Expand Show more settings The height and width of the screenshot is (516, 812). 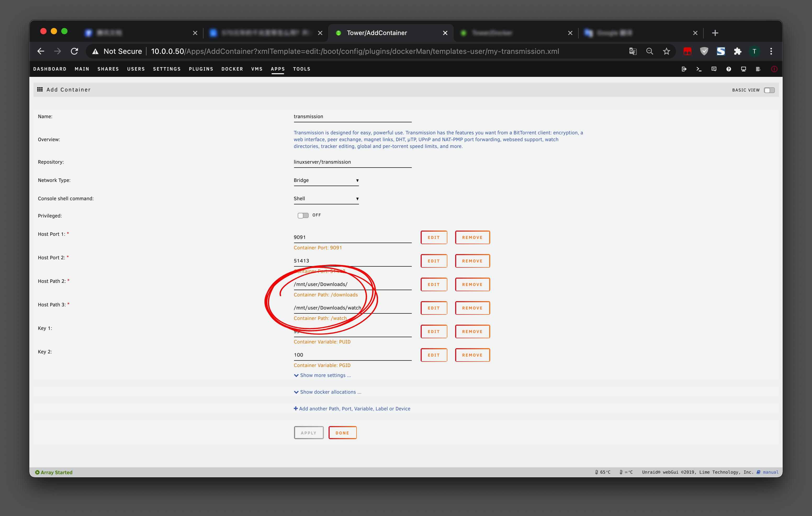[x=322, y=375]
